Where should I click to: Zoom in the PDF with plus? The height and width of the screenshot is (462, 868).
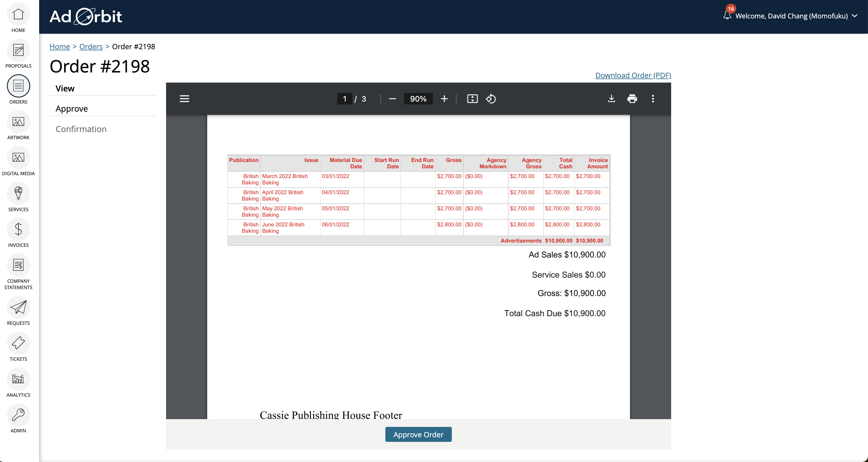pos(444,99)
